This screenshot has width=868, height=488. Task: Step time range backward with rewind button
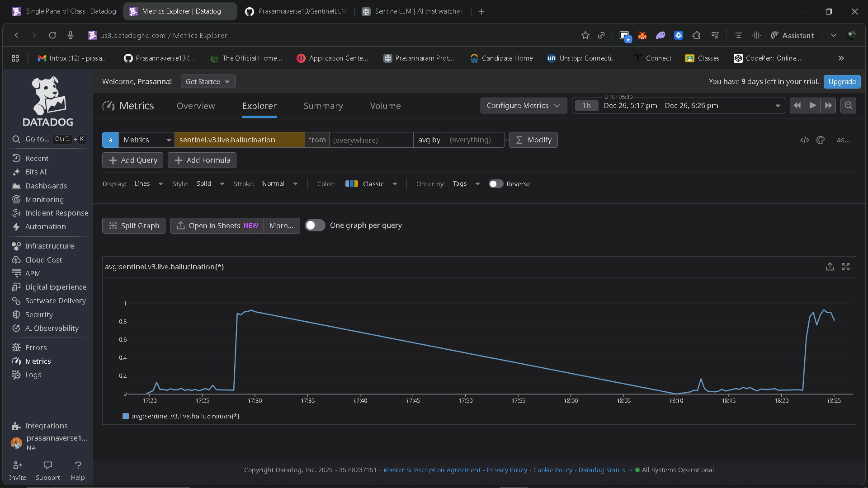click(797, 105)
